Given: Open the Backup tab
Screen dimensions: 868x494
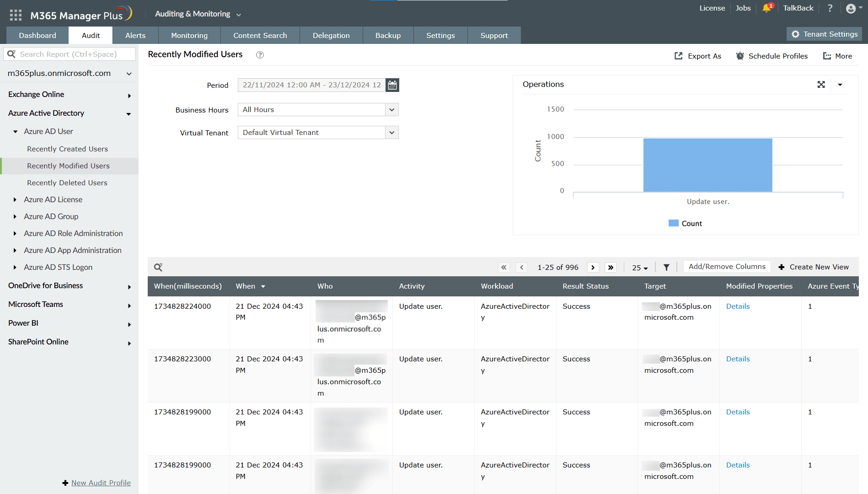Looking at the screenshot, I should (388, 35).
